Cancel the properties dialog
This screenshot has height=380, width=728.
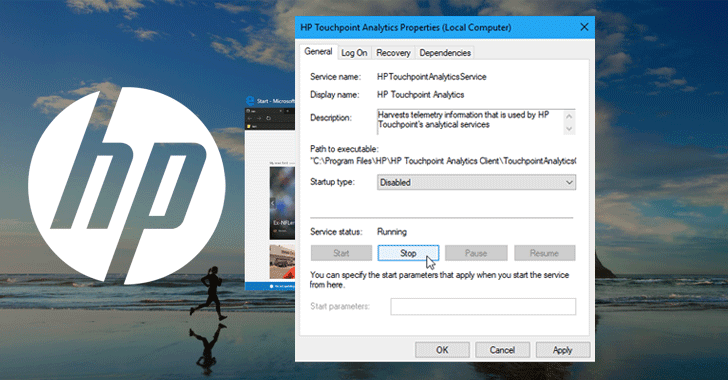click(502, 350)
